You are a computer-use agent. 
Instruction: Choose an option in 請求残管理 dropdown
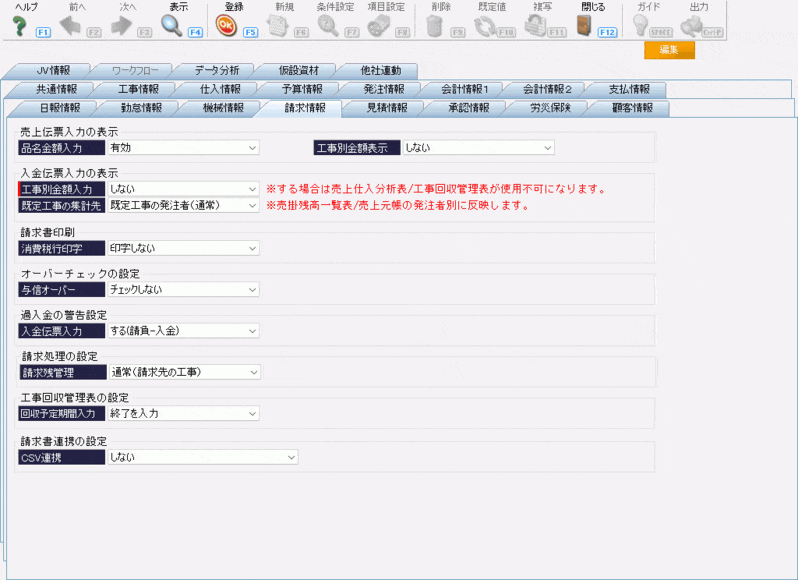tap(182, 373)
